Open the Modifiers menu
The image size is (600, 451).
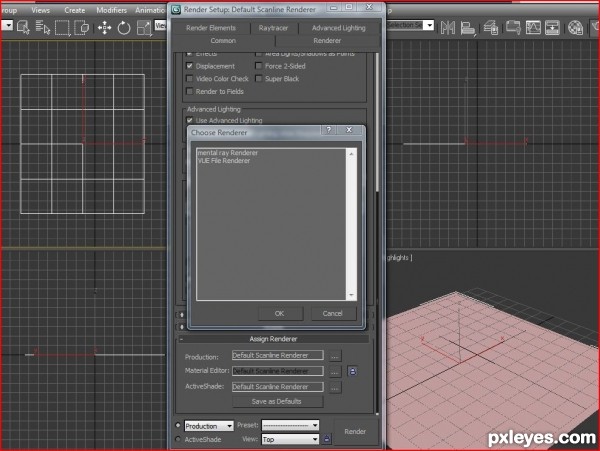(x=111, y=10)
